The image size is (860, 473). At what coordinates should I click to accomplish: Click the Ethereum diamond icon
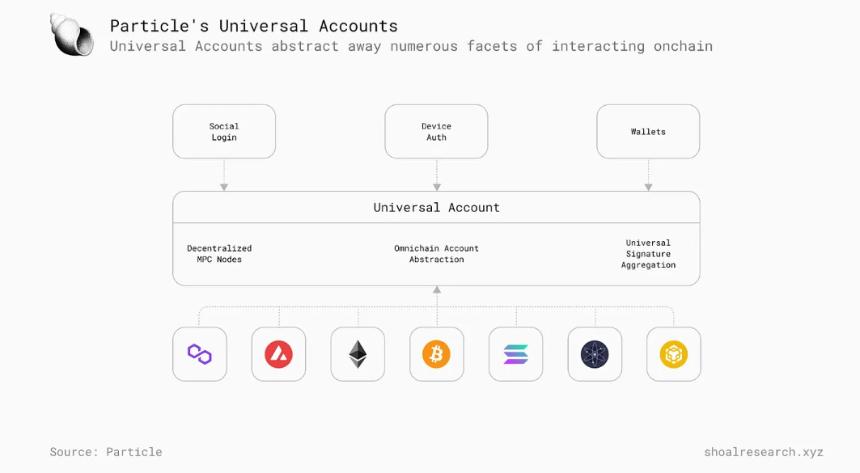click(x=358, y=354)
